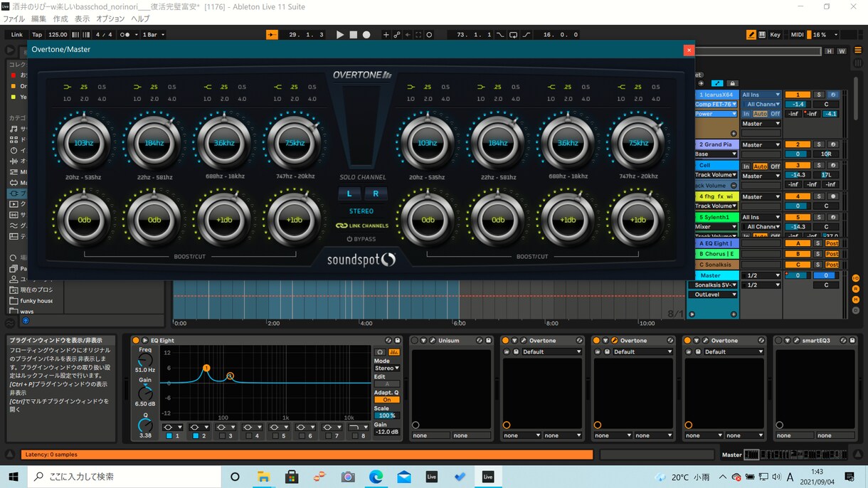
Task: Toggle the Follow playback icon
Action: [272, 35]
